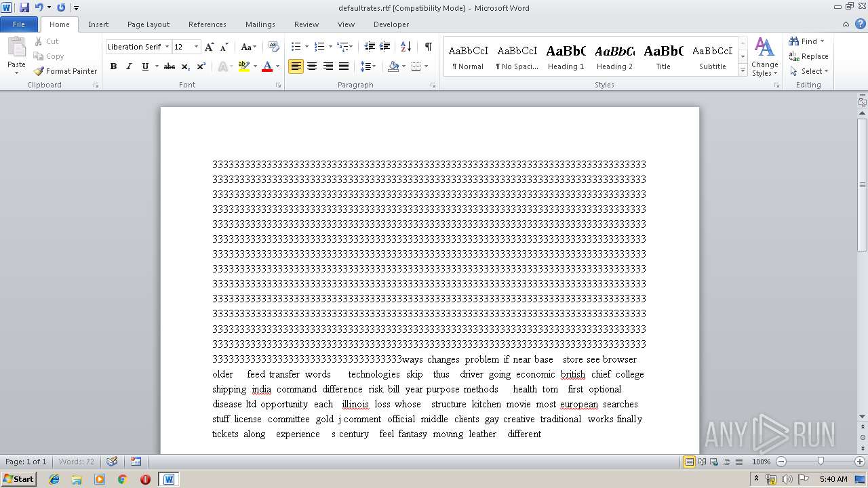Image resolution: width=868 pixels, height=488 pixels.
Task: Click the Zoom In plus button
Action: pos(860,462)
